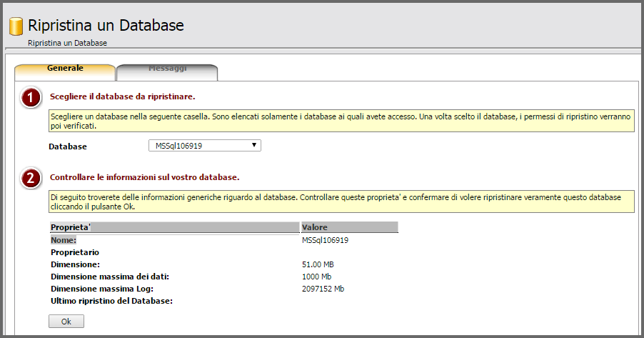Click the 'Proprietario' property row
The width and height of the screenshot is (644, 338).
(74, 252)
